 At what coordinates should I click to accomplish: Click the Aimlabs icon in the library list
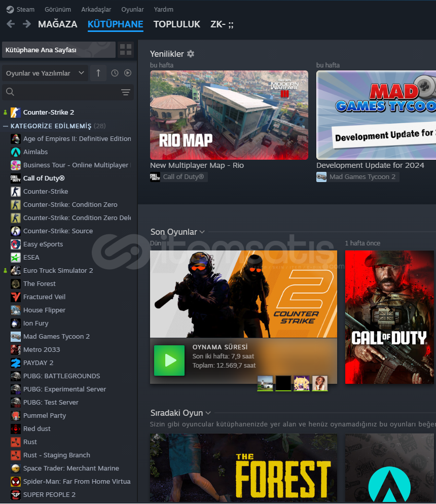point(16,152)
